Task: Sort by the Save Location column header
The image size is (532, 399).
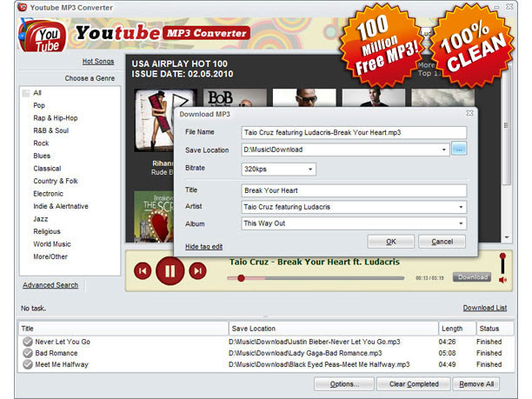Action: 334,329
